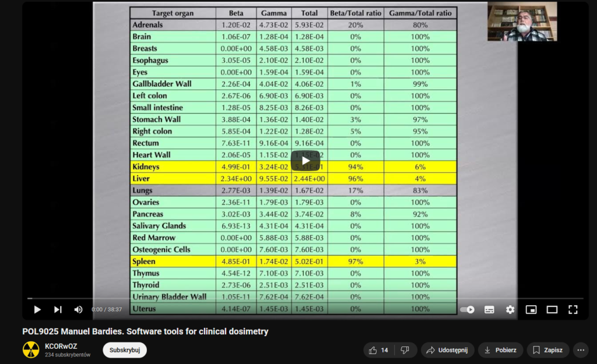The width and height of the screenshot is (597, 364).
Task: Enable theater mode view
Action: click(552, 310)
